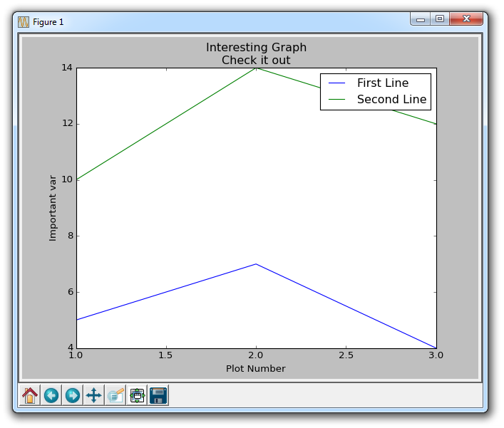The height and width of the screenshot is (428, 504).
Task: Click the green line peak at 2.0
Action: 256,68
